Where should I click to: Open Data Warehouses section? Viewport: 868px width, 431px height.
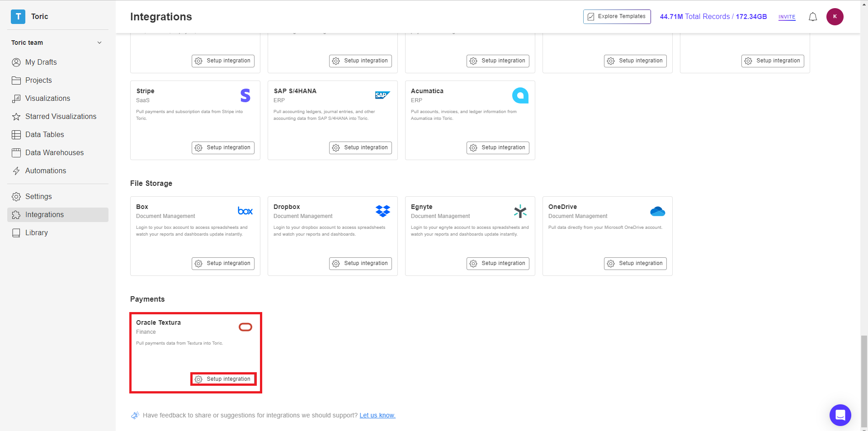pos(58,152)
